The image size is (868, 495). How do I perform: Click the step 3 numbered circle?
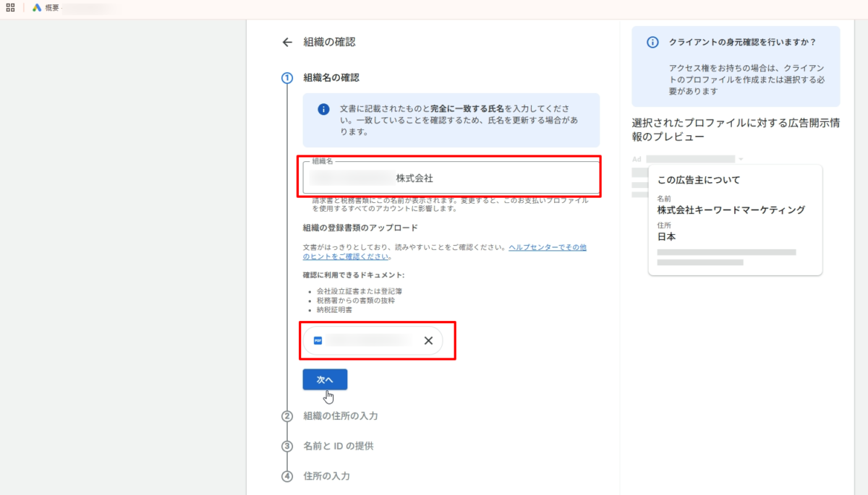point(287,446)
